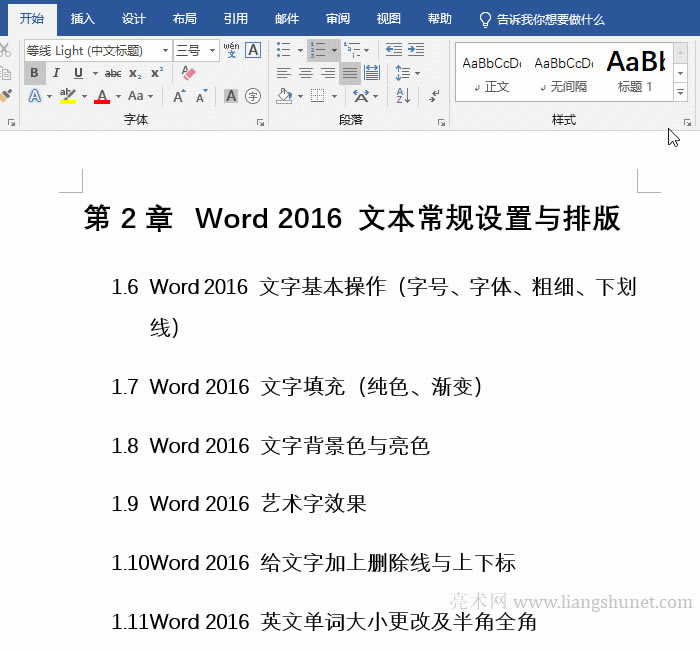Open the font size dropdown
The width and height of the screenshot is (700, 650).
[x=209, y=50]
